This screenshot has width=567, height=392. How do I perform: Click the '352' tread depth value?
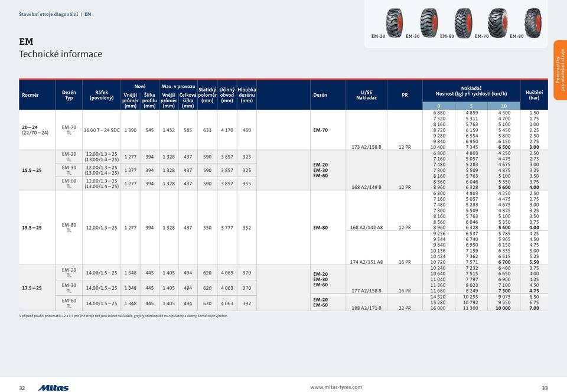pyautogui.click(x=247, y=228)
